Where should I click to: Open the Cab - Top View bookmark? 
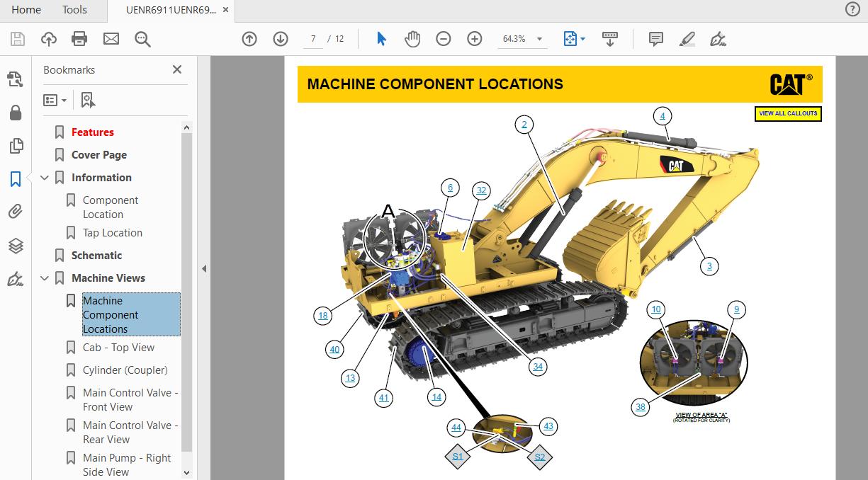(x=118, y=348)
